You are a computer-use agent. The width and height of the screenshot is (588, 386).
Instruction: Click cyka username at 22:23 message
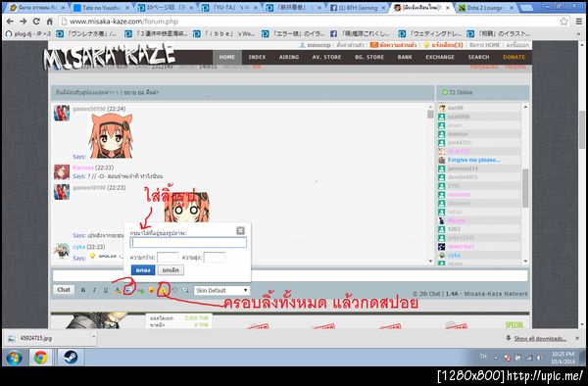click(x=78, y=247)
